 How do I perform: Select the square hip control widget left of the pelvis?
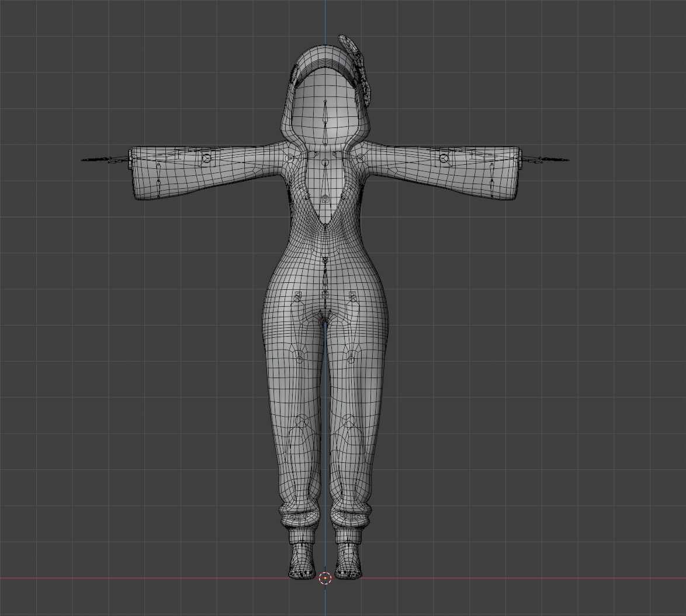coord(298,295)
